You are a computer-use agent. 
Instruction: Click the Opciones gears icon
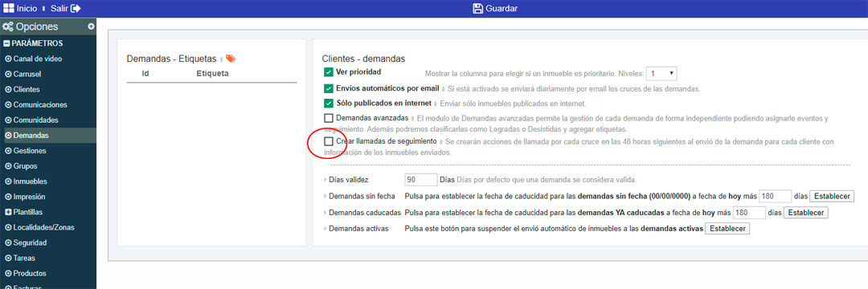pyautogui.click(x=8, y=26)
